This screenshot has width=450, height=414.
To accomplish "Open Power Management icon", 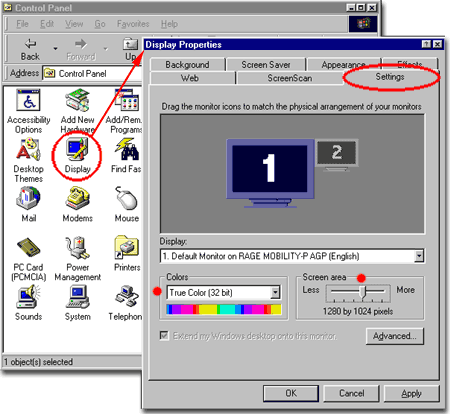I will [x=77, y=259].
